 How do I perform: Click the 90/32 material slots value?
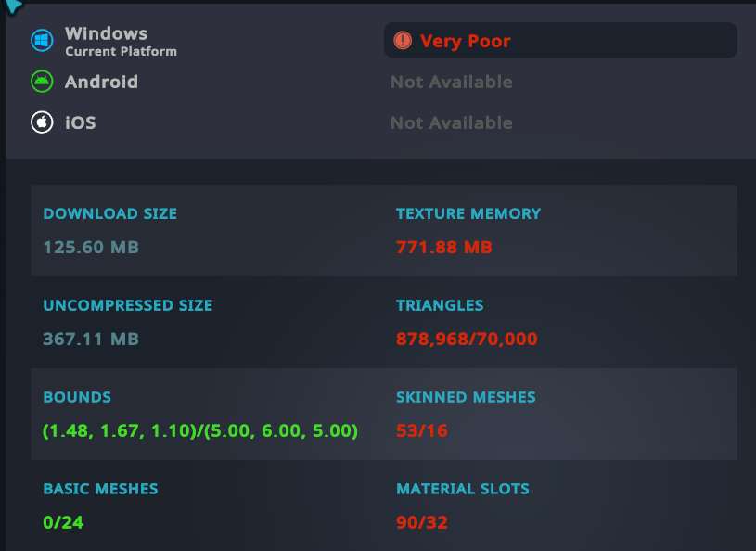tap(422, 522)
